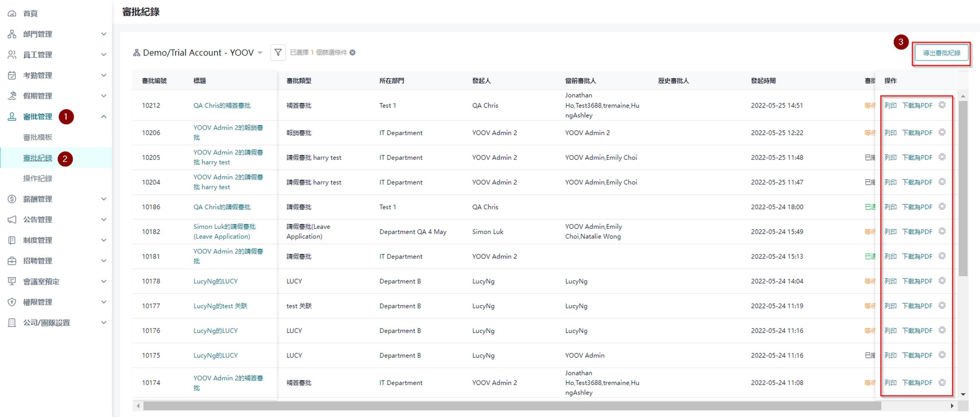This screenshot has width=980, height=417.
Task: Click the horizontal scrollbar right arrow
Action: [952, 406]
